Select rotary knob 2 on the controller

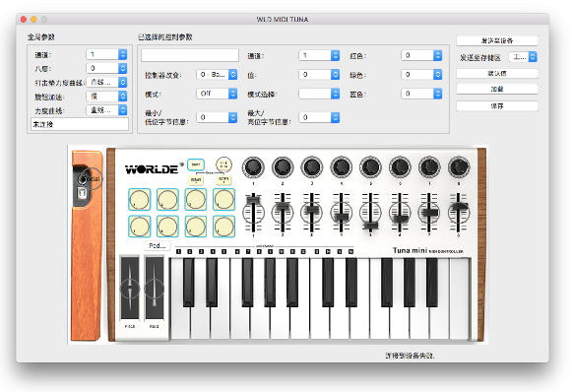pyautogui.click(x=283, y=167)
